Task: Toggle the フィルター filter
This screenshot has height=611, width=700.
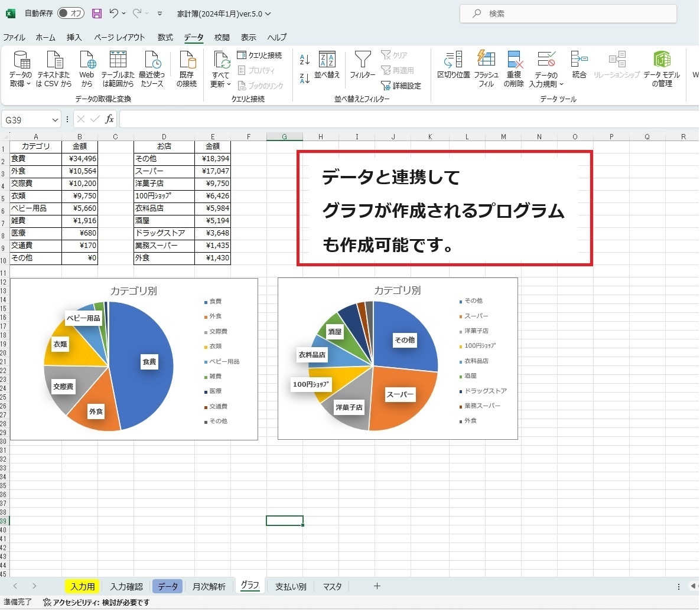Action: point(363,65)
